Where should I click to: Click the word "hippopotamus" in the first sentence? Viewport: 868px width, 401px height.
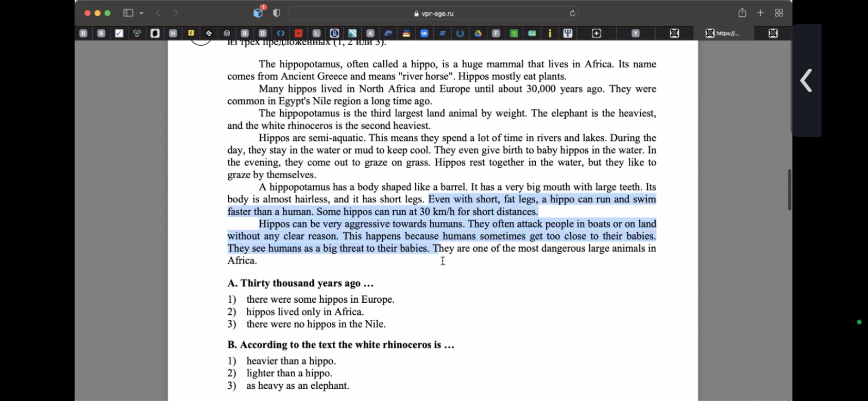[310, 65]
